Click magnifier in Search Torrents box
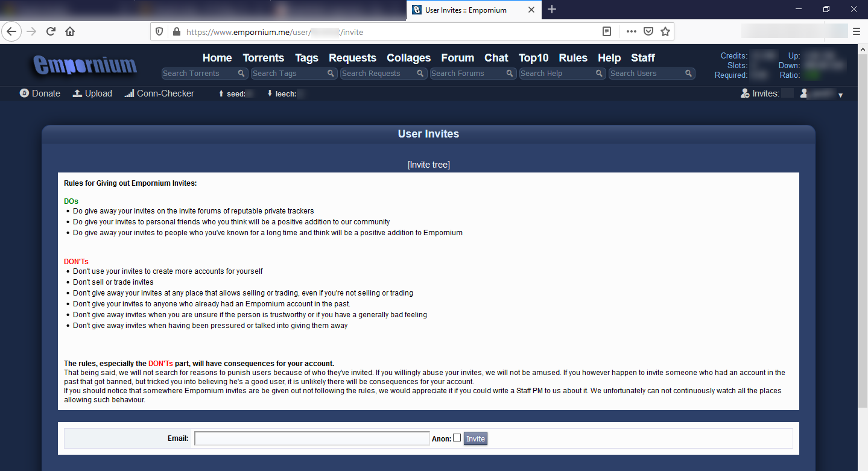 [x=241, y=74]
